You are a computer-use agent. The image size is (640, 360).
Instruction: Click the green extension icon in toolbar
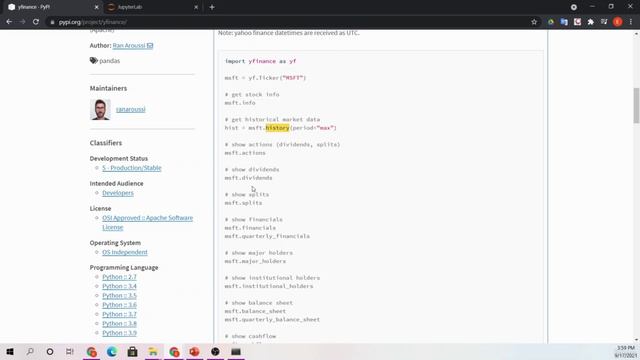coord(551,22)
